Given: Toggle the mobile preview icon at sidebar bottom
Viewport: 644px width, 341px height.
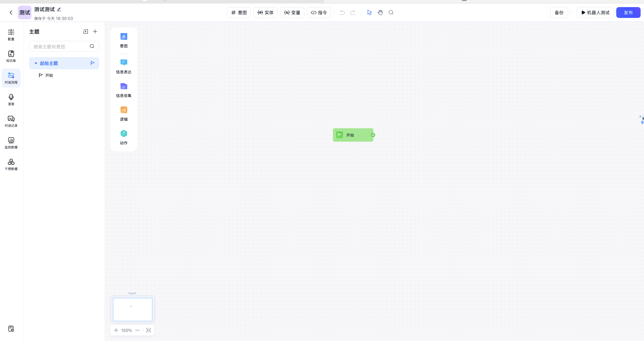Looking at the screenshot, I should [x=11, y=328].
